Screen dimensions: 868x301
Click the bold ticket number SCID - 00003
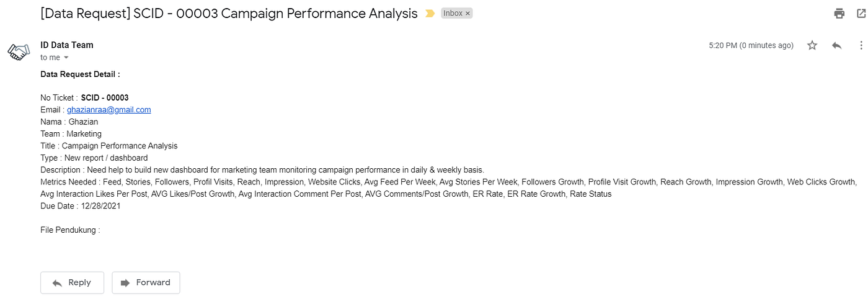(x=105, y=97)
